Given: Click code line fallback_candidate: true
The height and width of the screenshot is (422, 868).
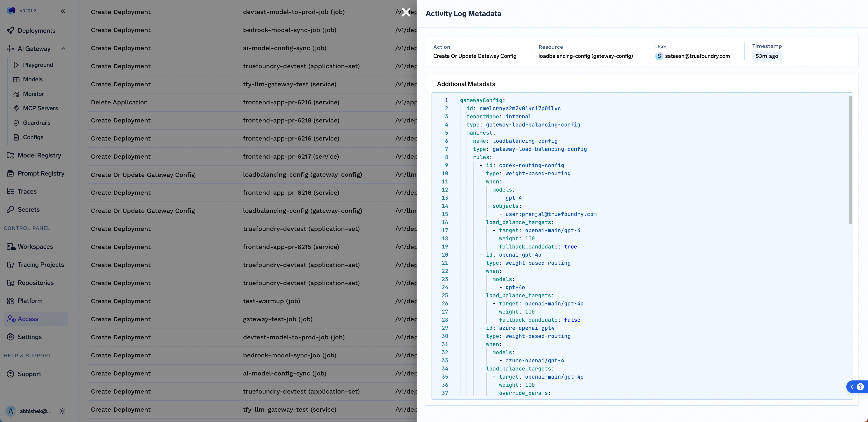Looking at the screenshot, I should [538, 246].
